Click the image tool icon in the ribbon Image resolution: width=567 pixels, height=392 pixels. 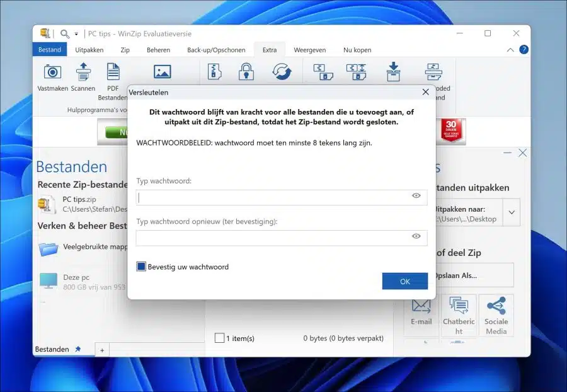pos(162,72)
